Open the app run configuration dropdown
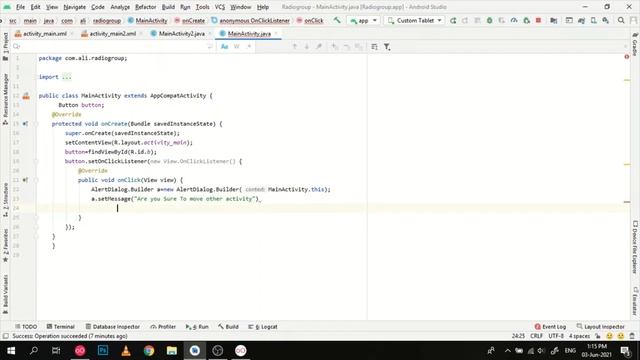Image resolution: width=640 pixels, height=360 pixels. (x=364, y=20)
